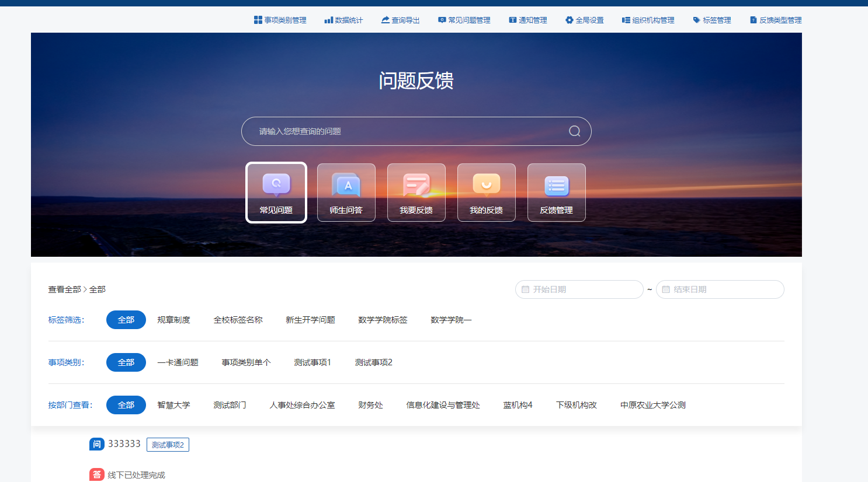
Task: Filter by department 蓝机构4
Action: [518, 405]
